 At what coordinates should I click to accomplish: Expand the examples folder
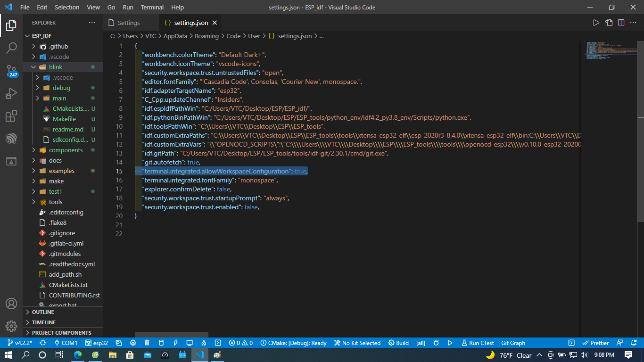point(33,171)
